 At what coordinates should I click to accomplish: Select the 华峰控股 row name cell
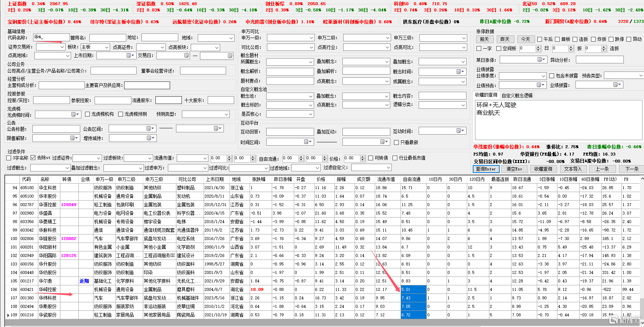pyautogui.click(x=49, y=290)
